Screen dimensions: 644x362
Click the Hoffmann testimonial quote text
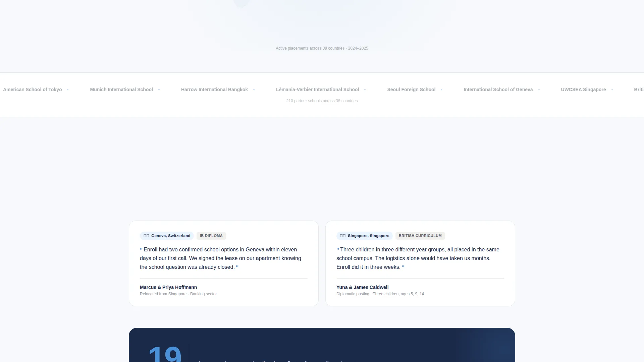[x=221, y=258]
